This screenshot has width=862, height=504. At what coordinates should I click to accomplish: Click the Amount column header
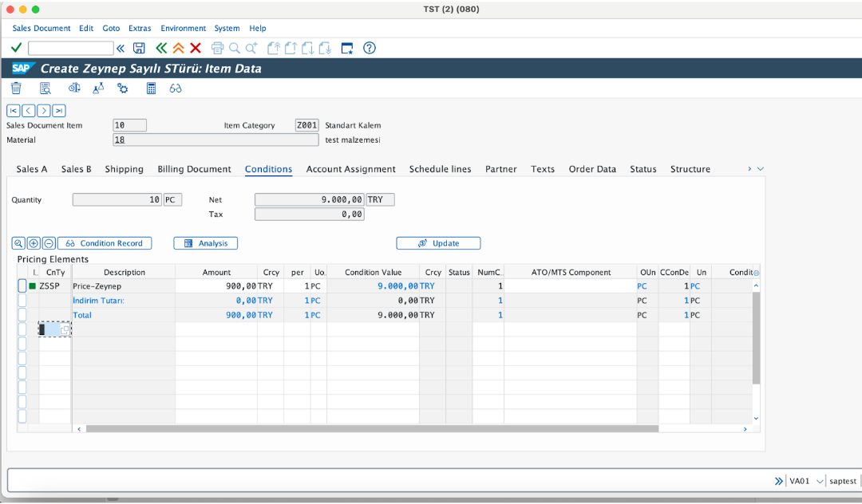tap(216, 272)
